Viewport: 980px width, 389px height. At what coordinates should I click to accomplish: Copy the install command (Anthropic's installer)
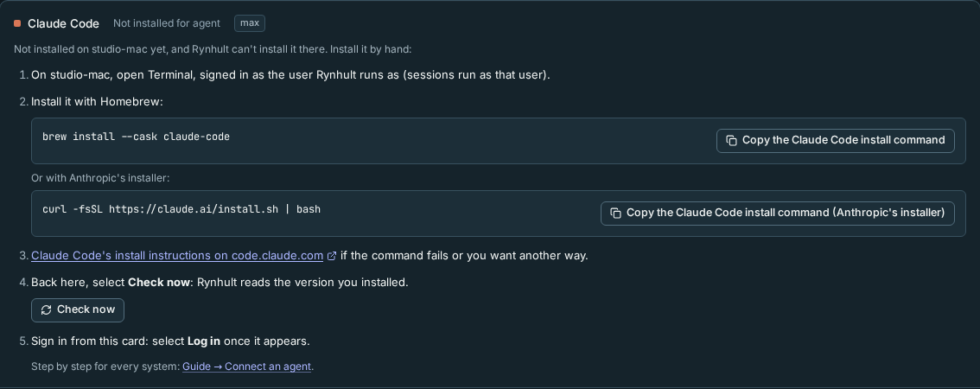(778, 213)
